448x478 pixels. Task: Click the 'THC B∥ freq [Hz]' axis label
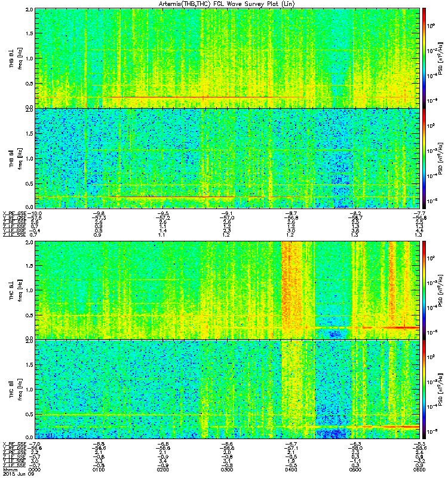[16, 390]
